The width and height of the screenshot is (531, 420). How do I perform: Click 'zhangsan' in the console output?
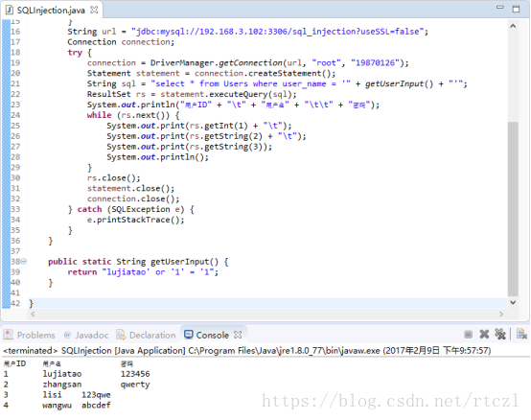click(x=62, y=385)
